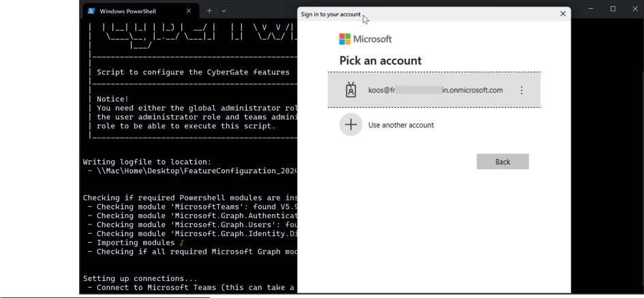
Task: Open the terminal profile dropdown chevron
Action: tap(224, 11)
